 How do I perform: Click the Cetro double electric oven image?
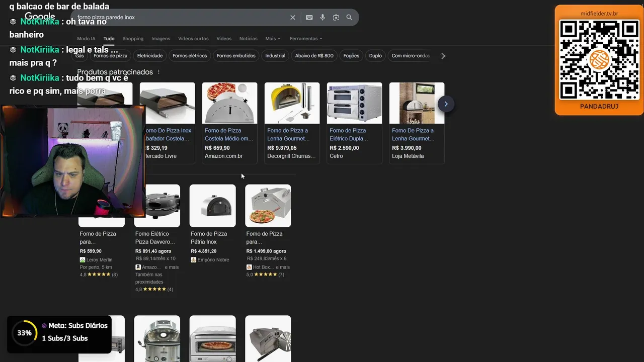[354, 103]
